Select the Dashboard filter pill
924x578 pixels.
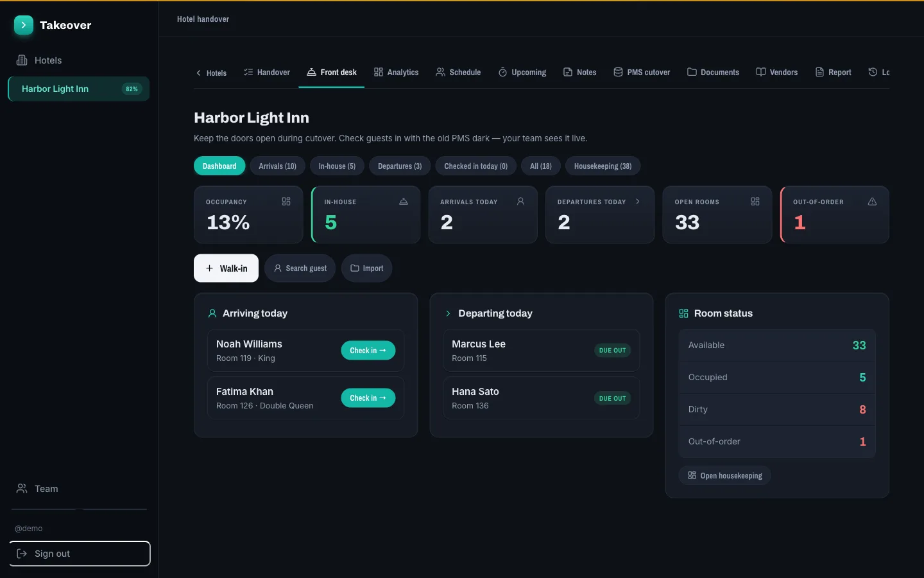coord(219,166)
